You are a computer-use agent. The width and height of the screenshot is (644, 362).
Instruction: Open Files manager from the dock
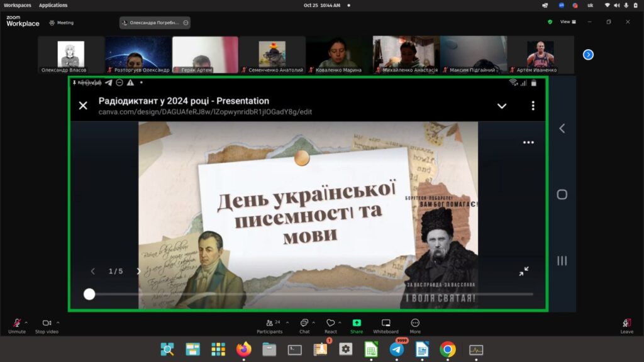click(269, 349)
